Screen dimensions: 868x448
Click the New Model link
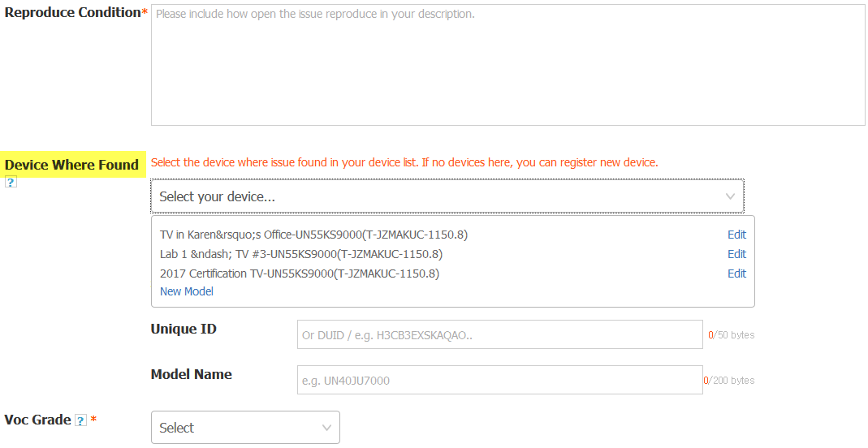pyautogui.click(x=187, y=291)
